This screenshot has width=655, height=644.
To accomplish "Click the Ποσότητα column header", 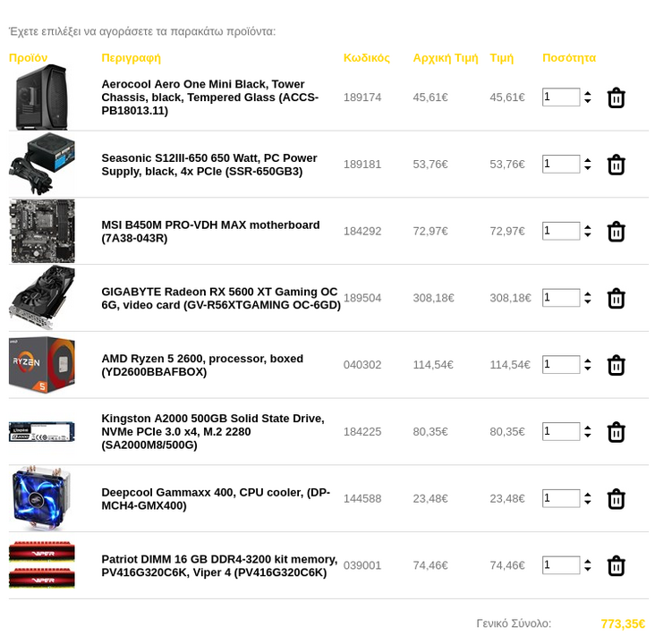I will 569,57.
